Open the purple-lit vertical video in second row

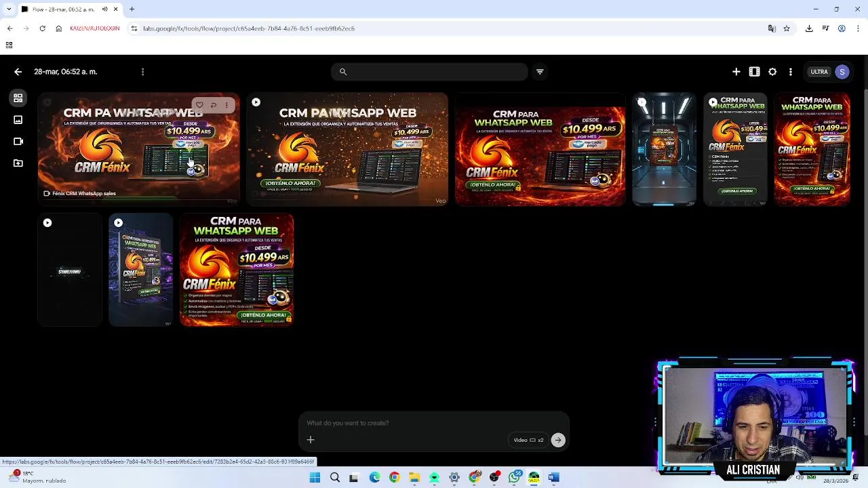141,270
